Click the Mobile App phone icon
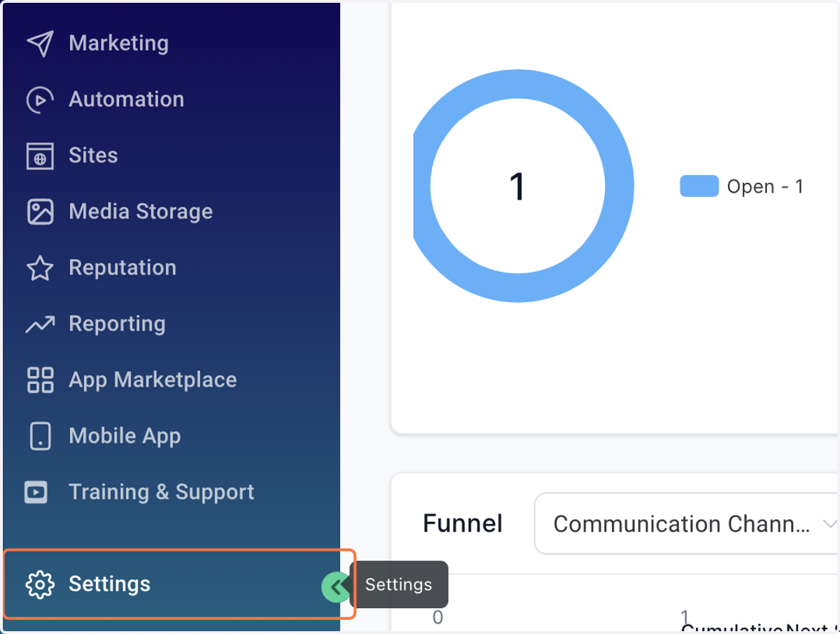The width and height of the screenshot is (840, 634). click(40, 436)
